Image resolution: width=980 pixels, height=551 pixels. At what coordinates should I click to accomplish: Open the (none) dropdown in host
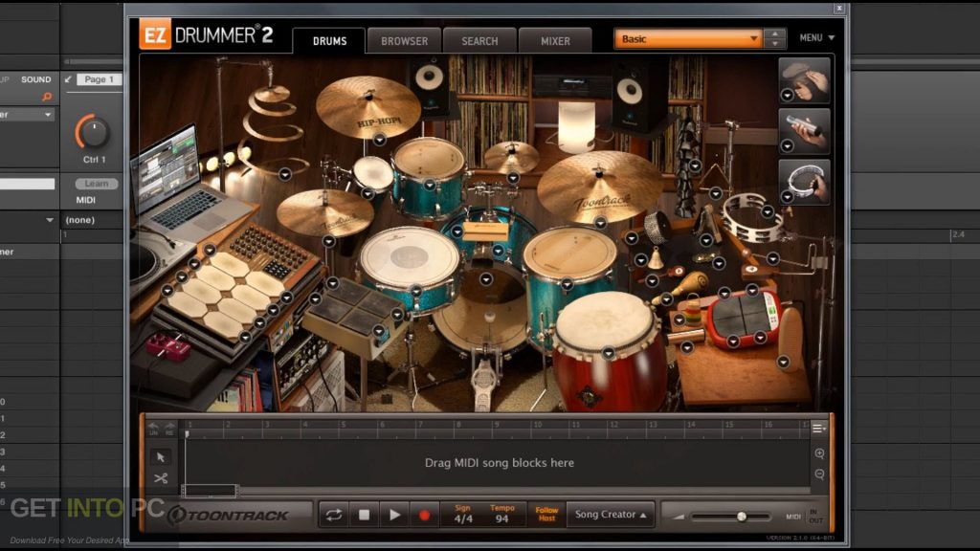(80, 220)
